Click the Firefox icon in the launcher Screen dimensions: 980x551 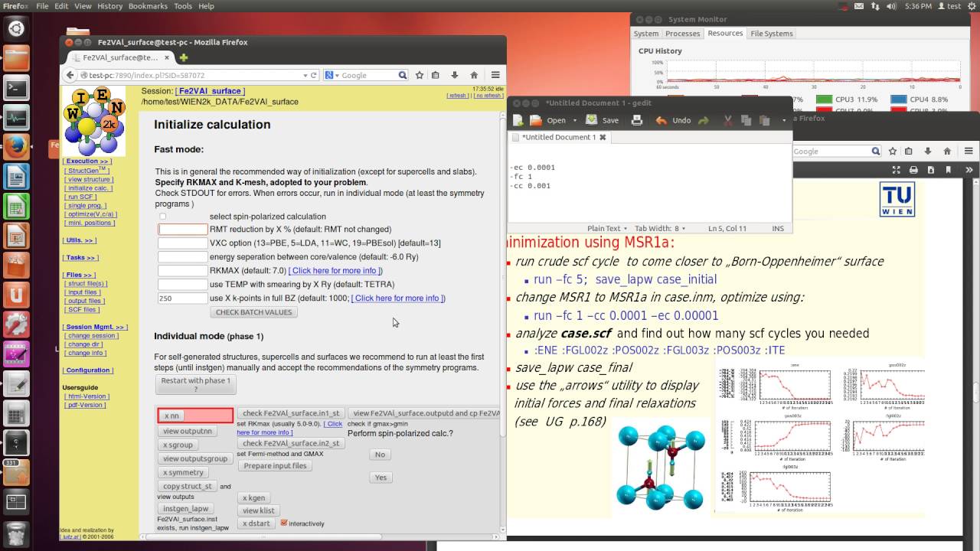16,147
